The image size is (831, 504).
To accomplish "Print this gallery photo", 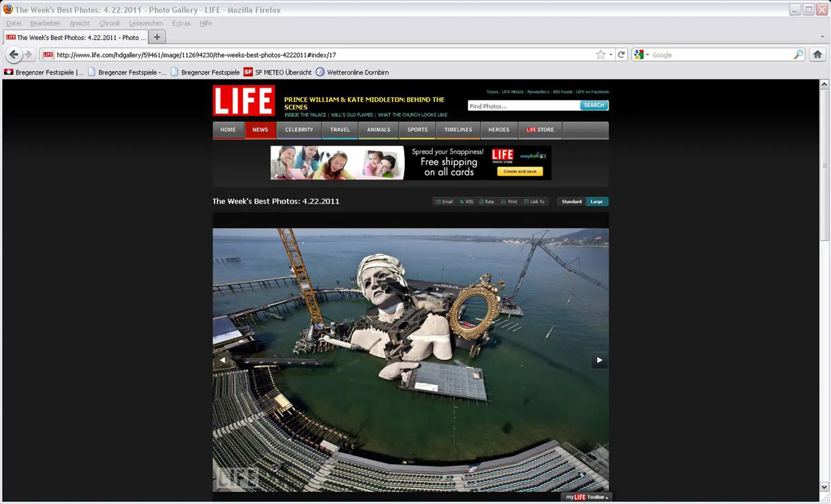I will point(509,202).
